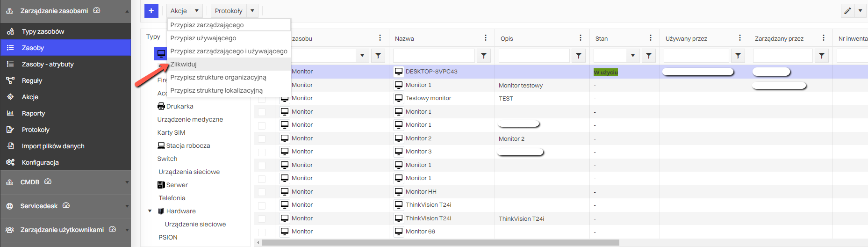The image size is (868, 247).
Task: Click the Akcje button
Action: click(179, 11)
